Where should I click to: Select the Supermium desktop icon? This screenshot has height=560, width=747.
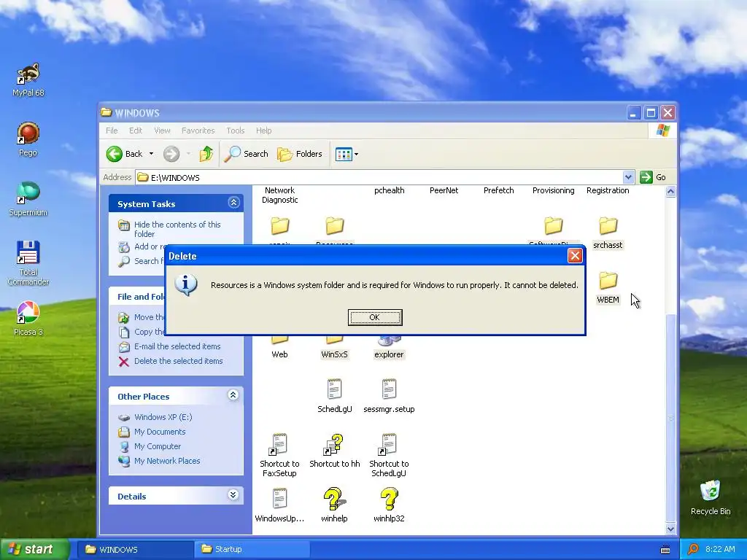pyautogui.click(x=28, y=198)
